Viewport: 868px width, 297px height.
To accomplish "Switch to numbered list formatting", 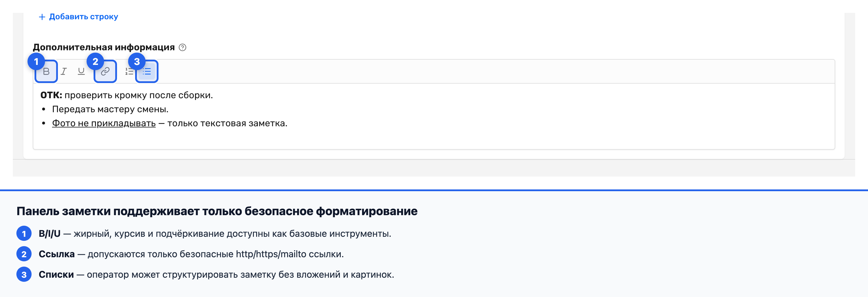I will (129, 71).
